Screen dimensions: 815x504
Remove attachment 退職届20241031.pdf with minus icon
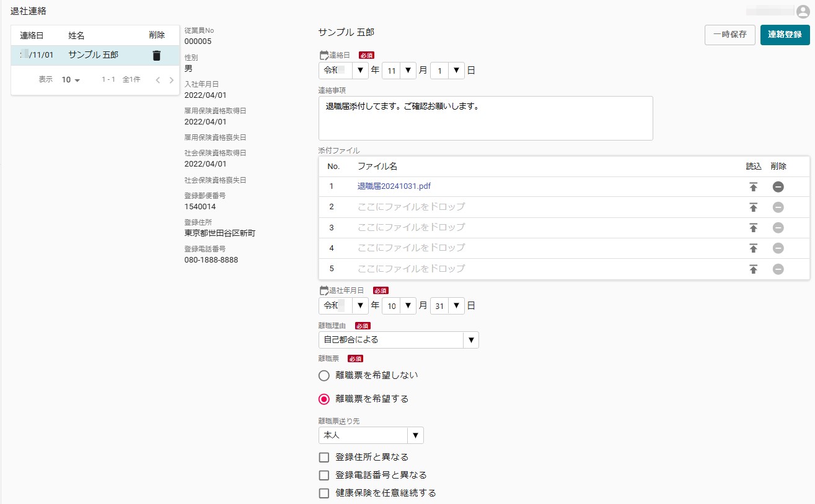tap(778, 186)
